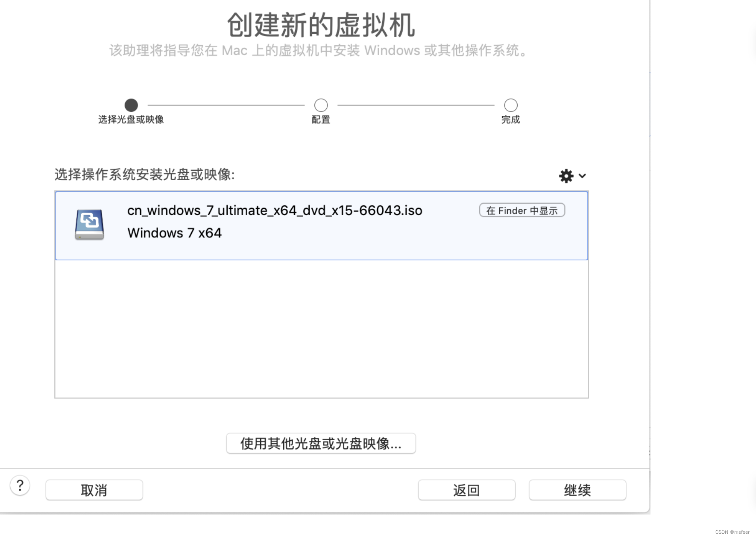Click the Windows 7 ISO disk icon
Image resolution: width=756 pixels, height=538 pixels.
[89, 225]
